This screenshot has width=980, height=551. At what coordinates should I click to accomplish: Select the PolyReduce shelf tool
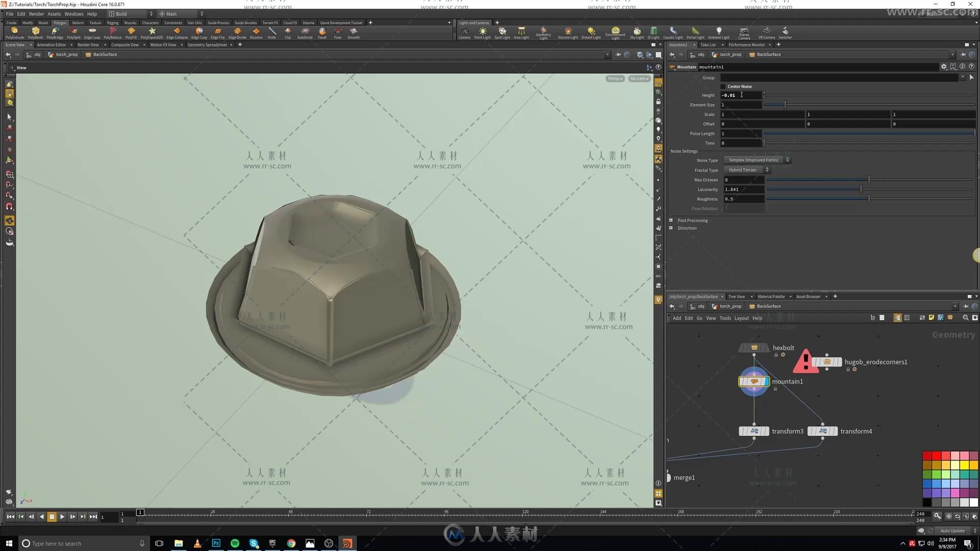click(112, 33)
